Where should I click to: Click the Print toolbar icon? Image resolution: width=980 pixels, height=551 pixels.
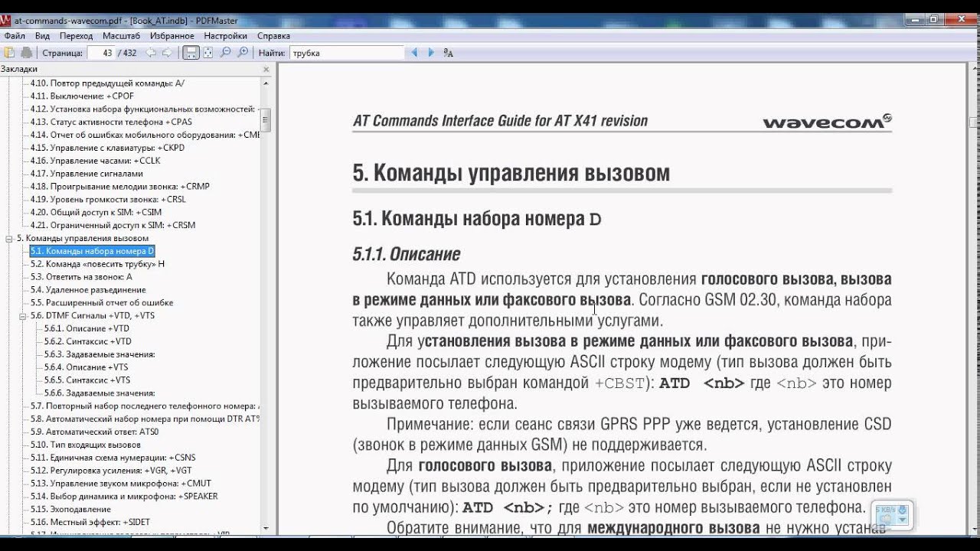coord(27,53)
